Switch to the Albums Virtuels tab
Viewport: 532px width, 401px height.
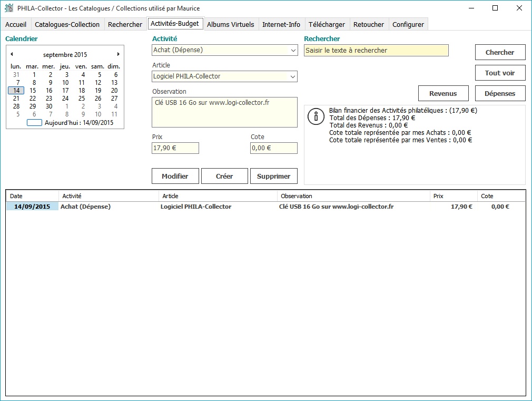(230, 24)
